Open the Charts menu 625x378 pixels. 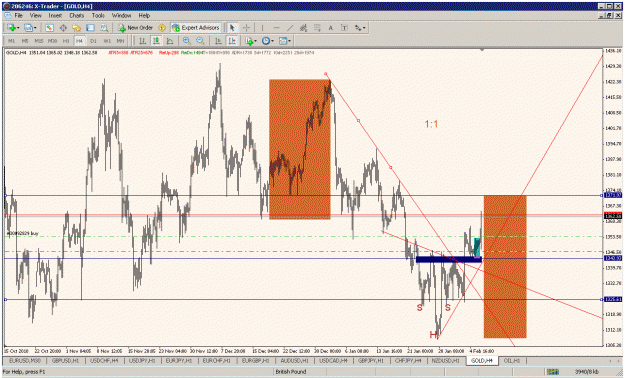tap(77, 15)
